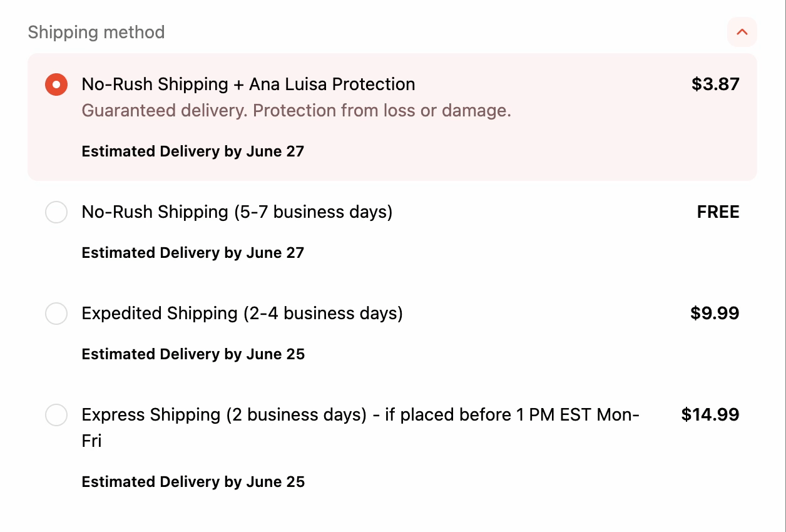Click the Guaranteed delivery protection description
The width and height of the screenshot is (786, 532).
296,111
